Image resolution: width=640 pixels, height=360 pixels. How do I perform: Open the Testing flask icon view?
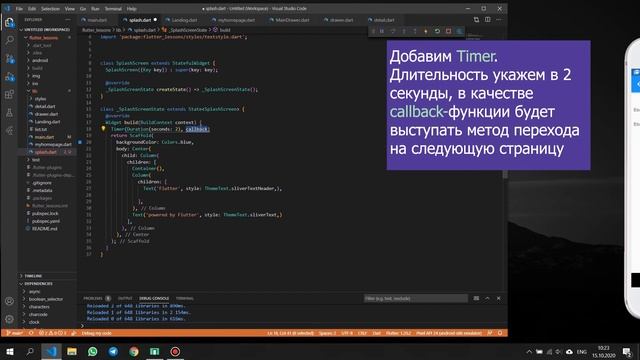9,113
